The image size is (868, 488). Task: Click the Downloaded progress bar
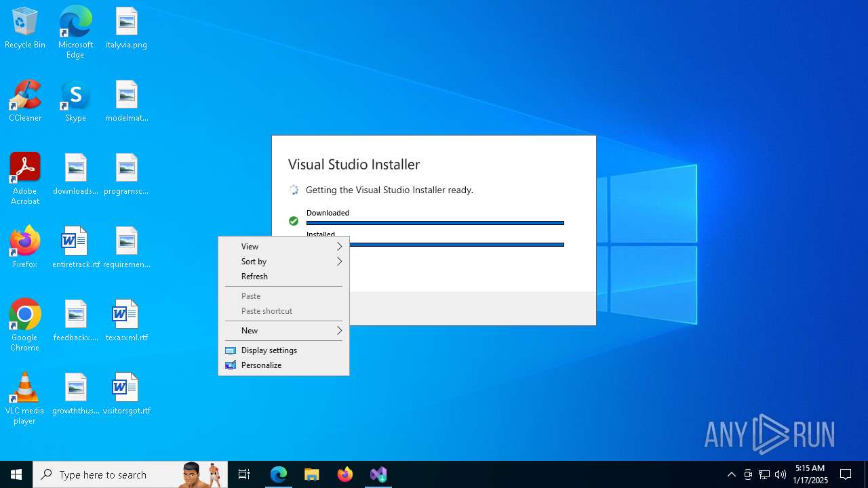(435, 223)
